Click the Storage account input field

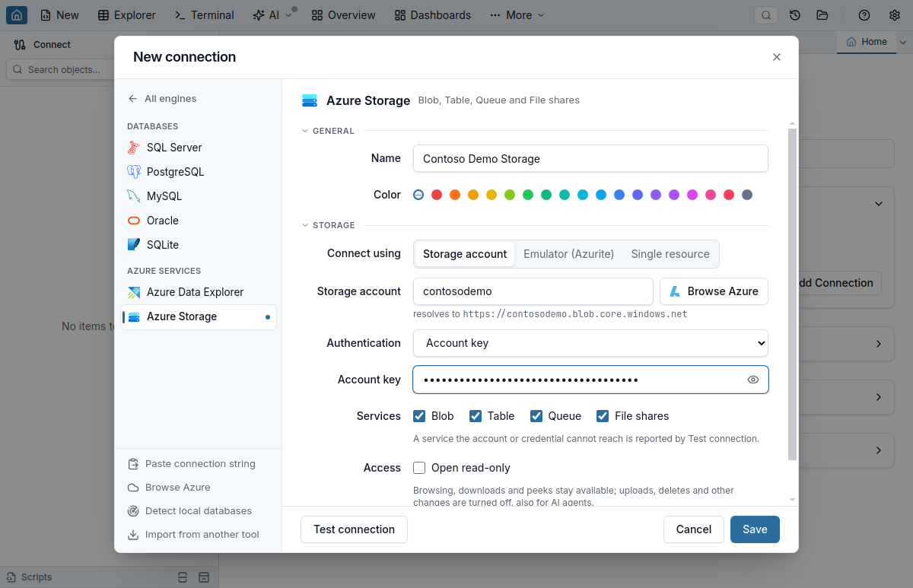click(533, 291)
